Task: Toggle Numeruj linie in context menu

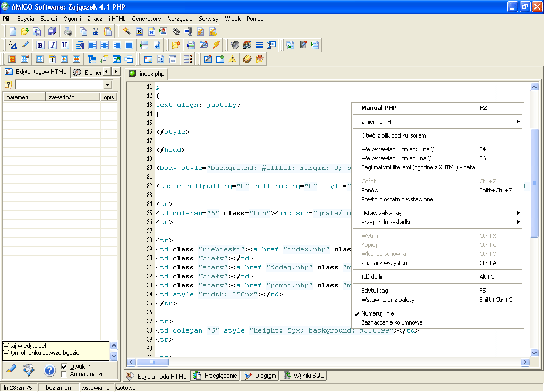Action: 438,313
